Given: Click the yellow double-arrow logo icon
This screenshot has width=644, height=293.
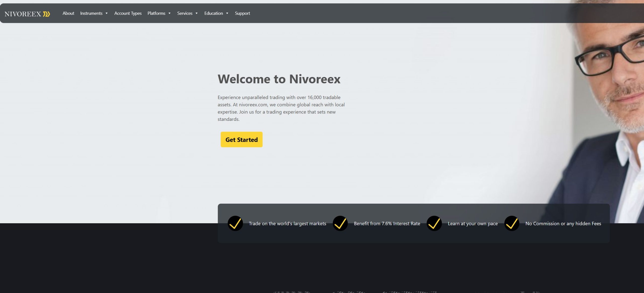Looking at the screenshot, I should tap(46, 14).
